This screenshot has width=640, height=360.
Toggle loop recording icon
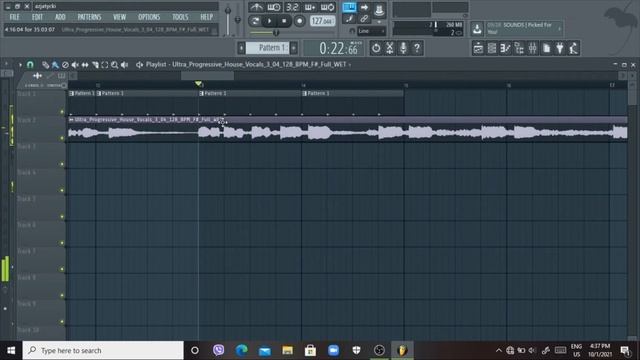click(327, 7)
